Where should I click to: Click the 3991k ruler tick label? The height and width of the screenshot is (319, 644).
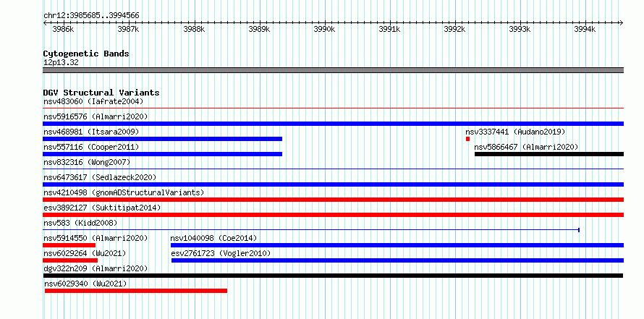390,30
